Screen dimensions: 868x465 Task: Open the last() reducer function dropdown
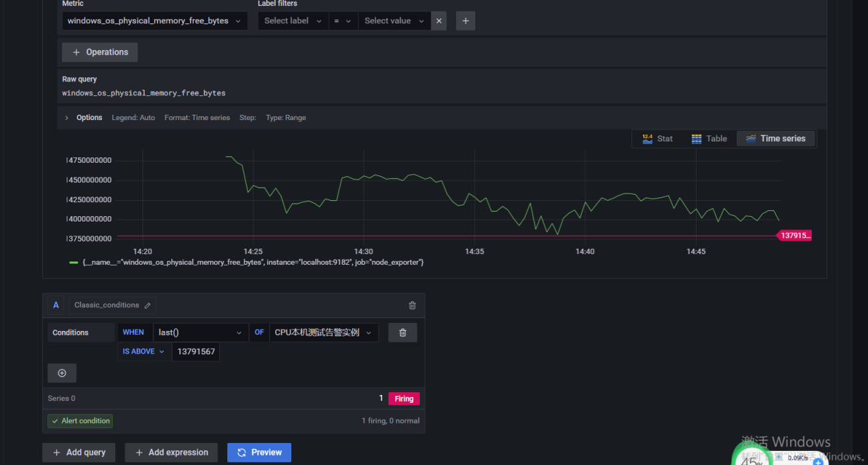(201, 332)
